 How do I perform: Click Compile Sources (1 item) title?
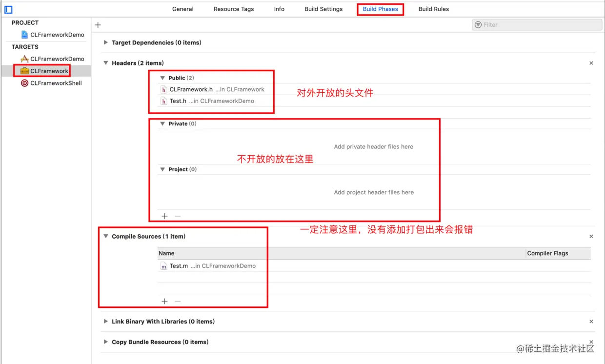tap(148, 236)
